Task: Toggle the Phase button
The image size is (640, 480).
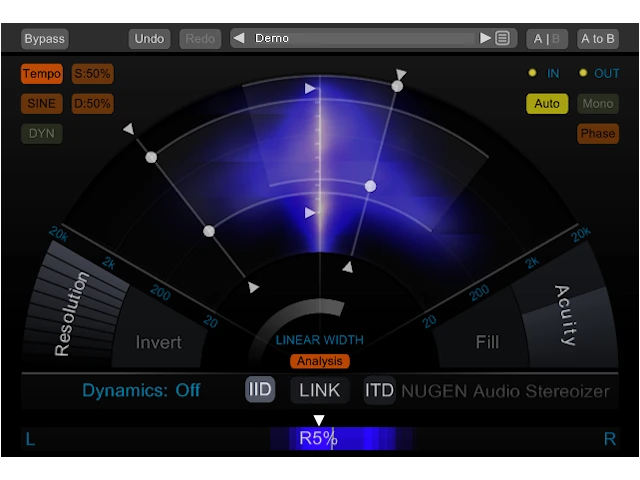Action: click(598, 134)
